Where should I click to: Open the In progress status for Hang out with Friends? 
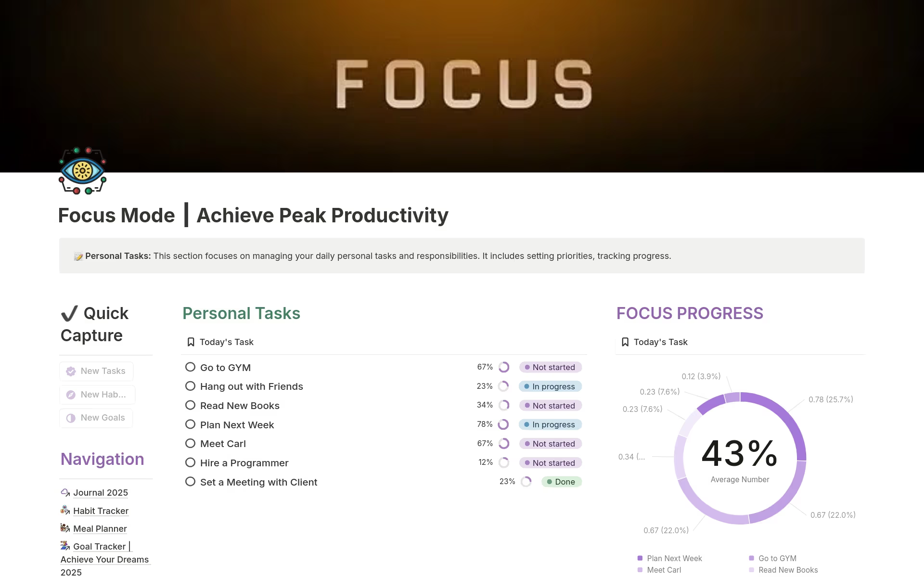[x=551, y=386]
